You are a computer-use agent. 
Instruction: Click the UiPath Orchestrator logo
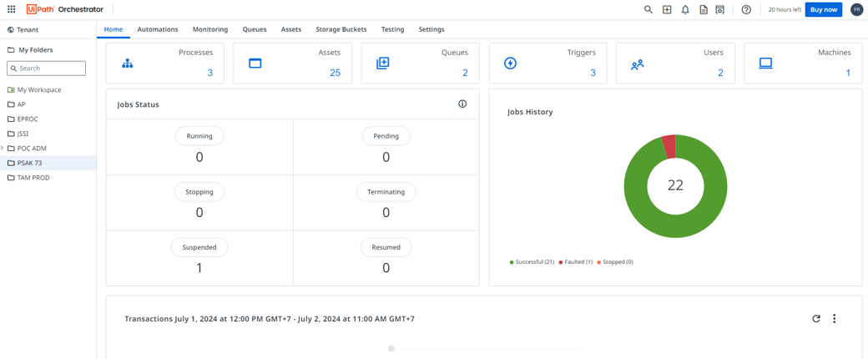point(65,9)
